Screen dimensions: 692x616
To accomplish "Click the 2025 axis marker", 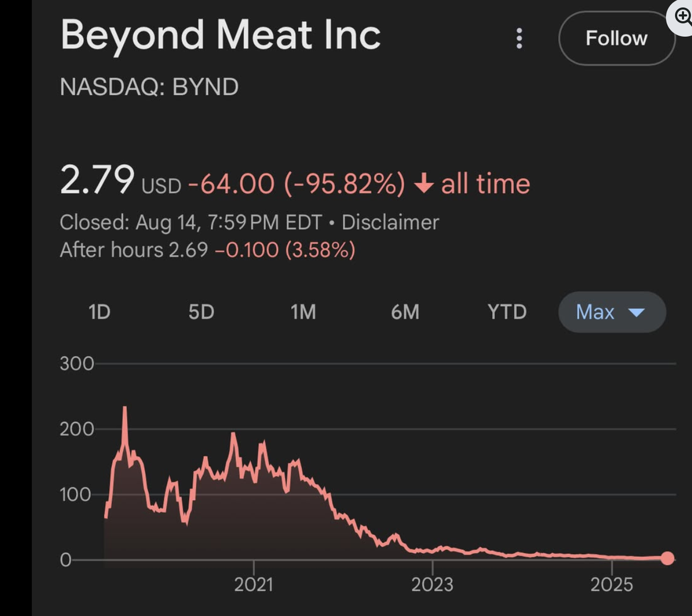I will 612,584.
